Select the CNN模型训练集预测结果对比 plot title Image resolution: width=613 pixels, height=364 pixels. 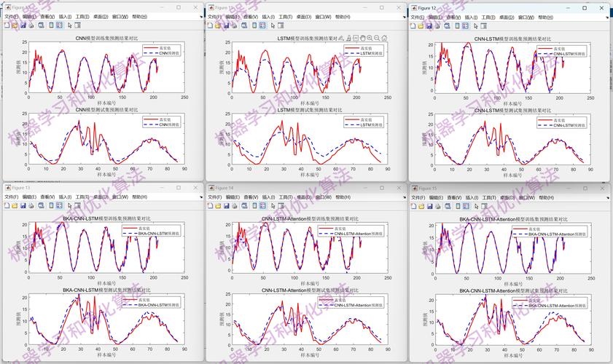pyautogui.click(x=106, y=38)
